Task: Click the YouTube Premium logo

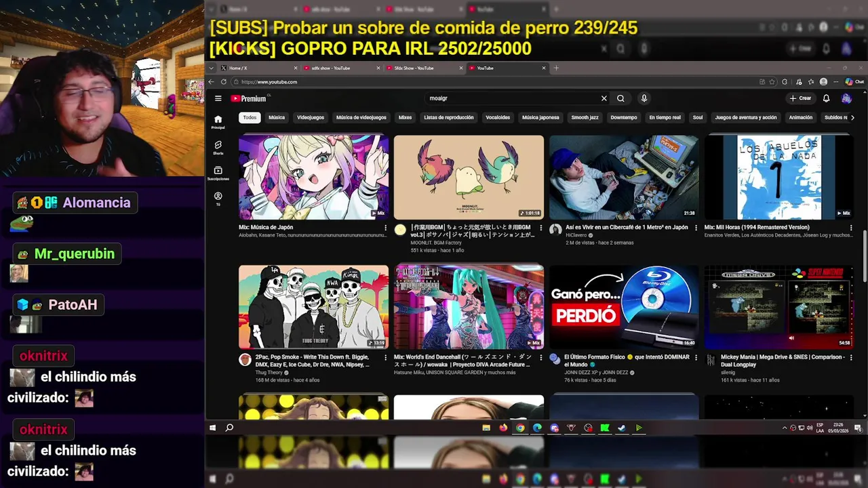Action: pos(248,98)
